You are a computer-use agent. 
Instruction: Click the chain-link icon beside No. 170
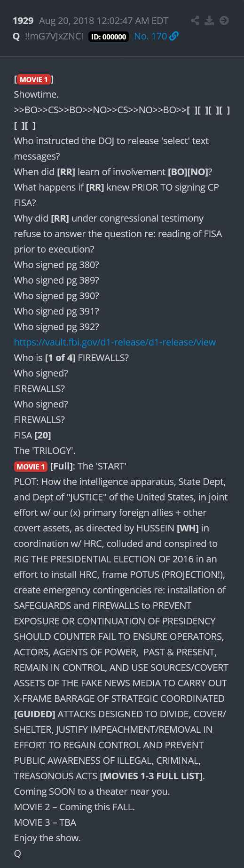tap(174, 36)
